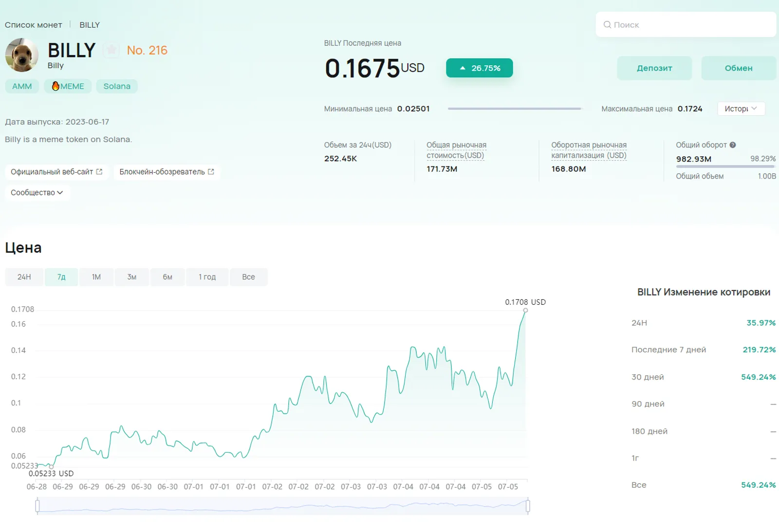The height and width of the screenshot is (532, 779).
Task: Expand the Сообщество dropdown
Action: click(x=37, y=193)
